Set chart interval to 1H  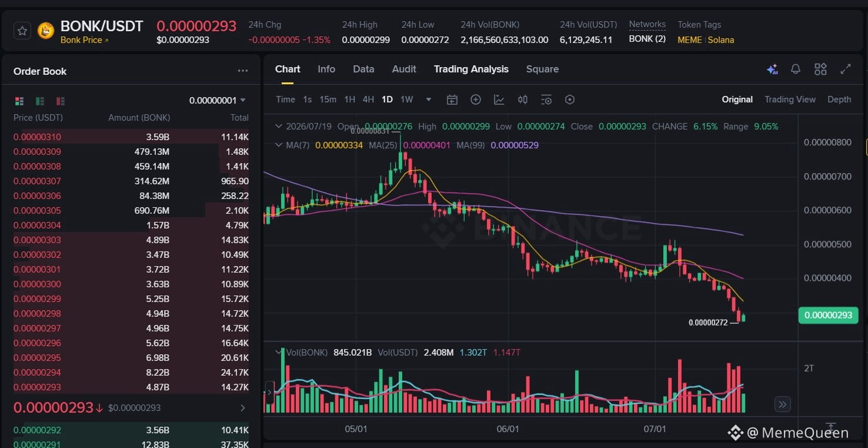point(349,99)
